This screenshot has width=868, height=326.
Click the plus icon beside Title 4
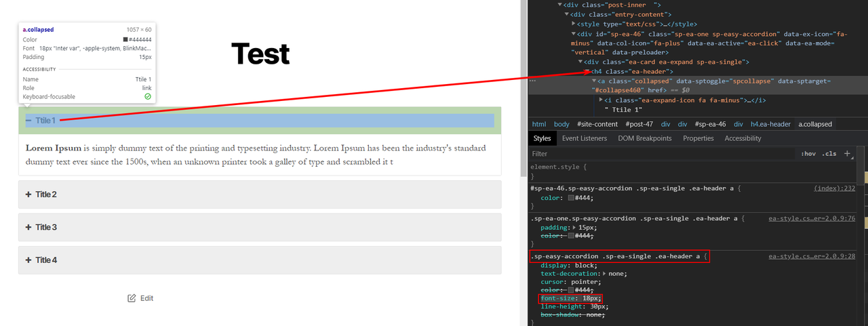click(x=28, y=260)
